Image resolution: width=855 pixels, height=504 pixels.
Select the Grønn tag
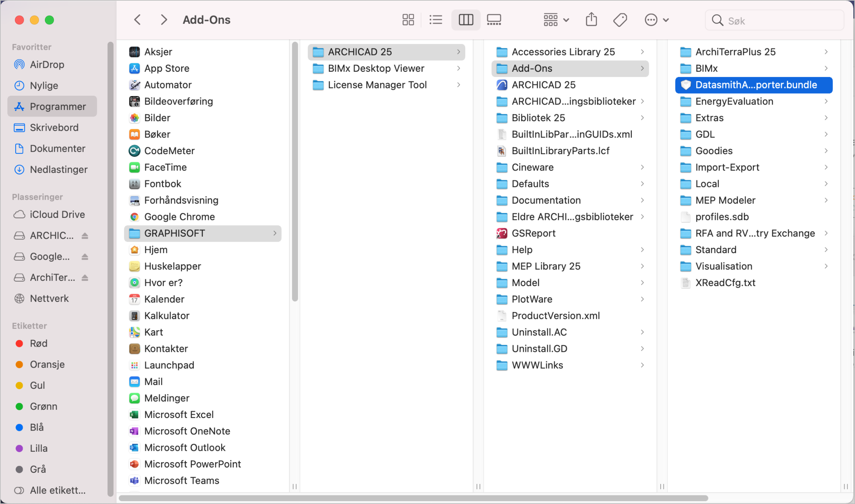coord(52,406)
